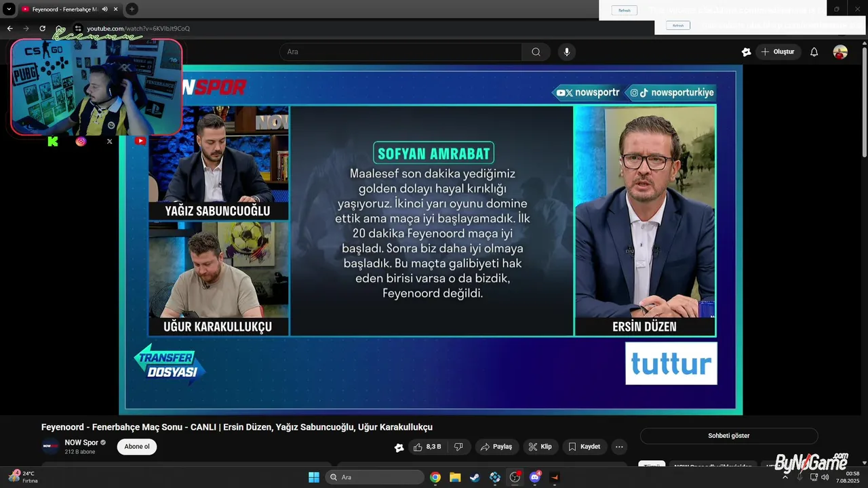Reload the page with the refresh icon
This screenshot has width=868, height=488.
tap(42, 28)
